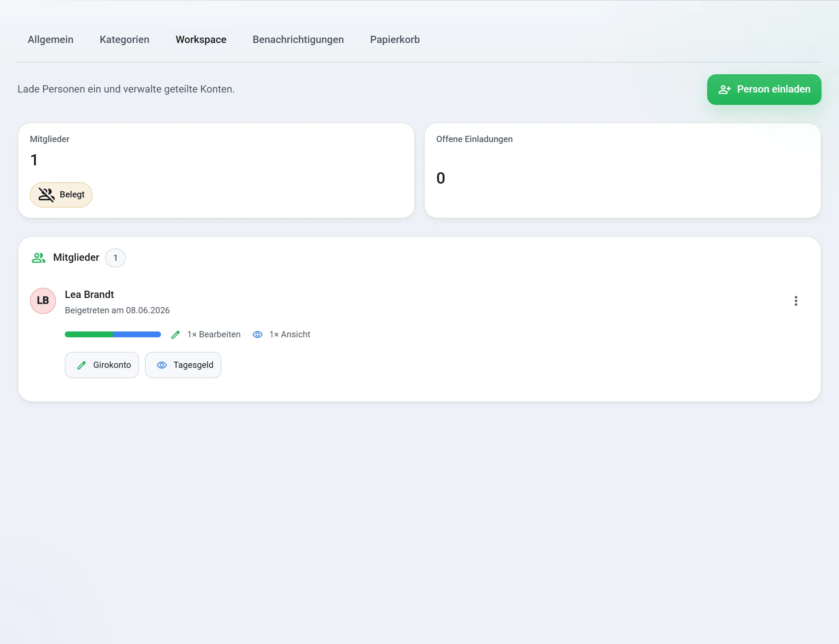The height and width of the screenshot is (644, 839).
Task: Open the Kategorien tab
Action: 125,39
